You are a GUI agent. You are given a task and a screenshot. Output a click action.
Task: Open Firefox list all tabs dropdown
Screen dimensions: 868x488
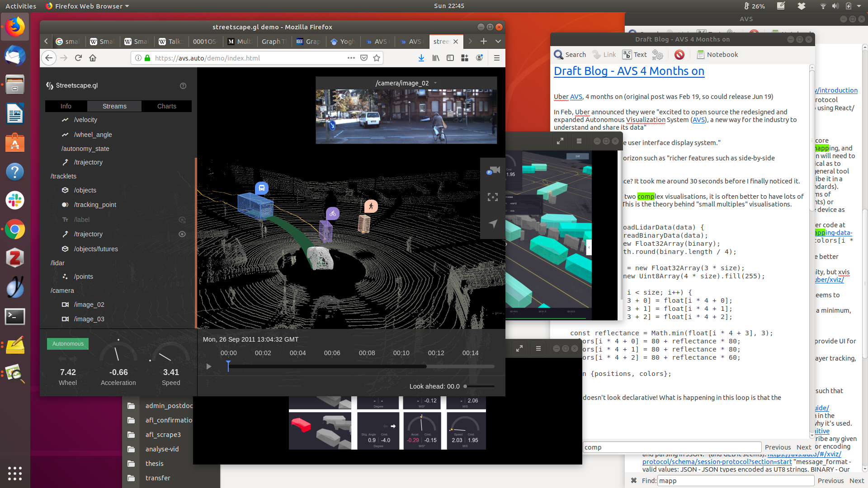pos(498,41)
